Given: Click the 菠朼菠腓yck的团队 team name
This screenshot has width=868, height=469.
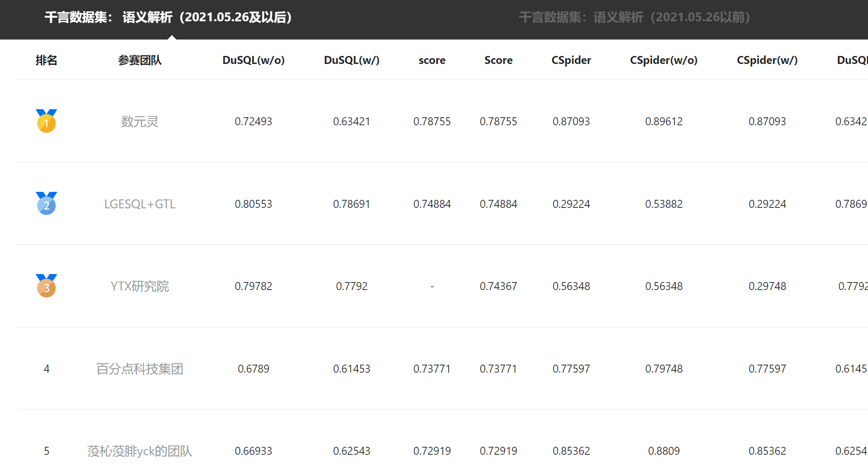Looking at the screenshot, I should click(x=139, y=451).
